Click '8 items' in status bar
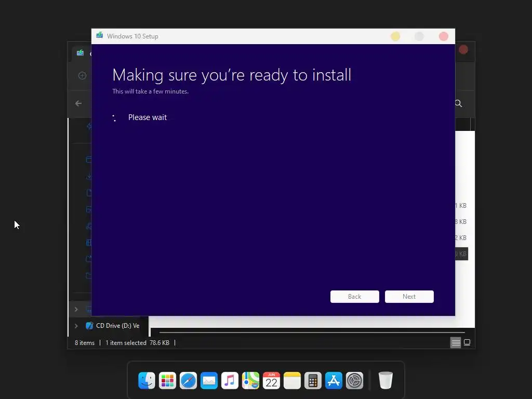This screenshot has width=532, height=399. (x=85, y=343)
